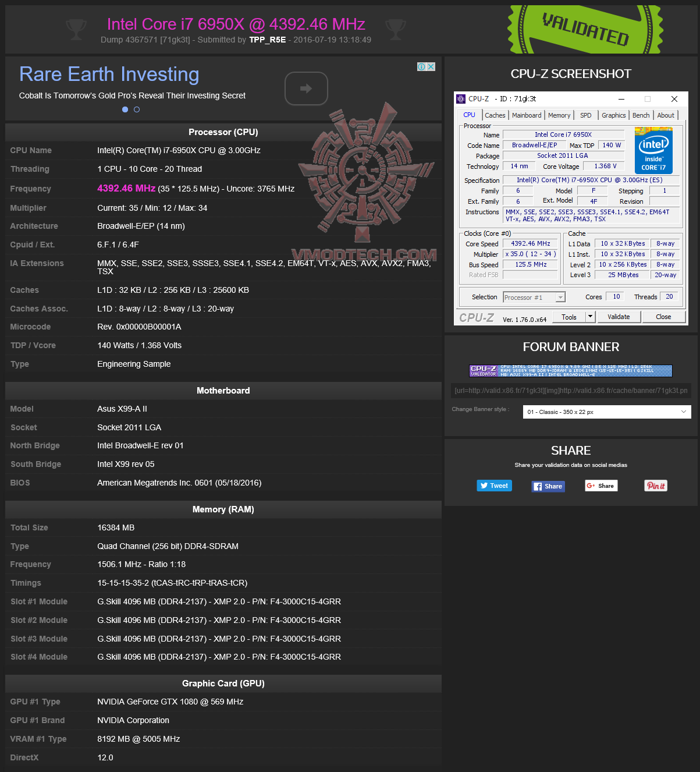
Task: Switch to the Graphics tab
Action: (614, 115)
